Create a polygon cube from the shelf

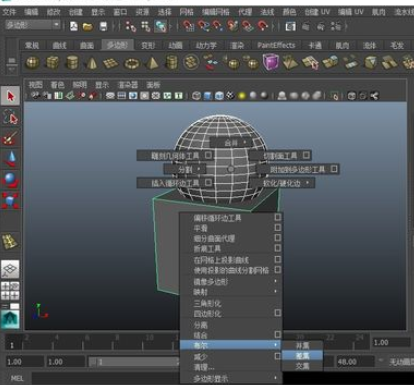[x=52, y=62]
